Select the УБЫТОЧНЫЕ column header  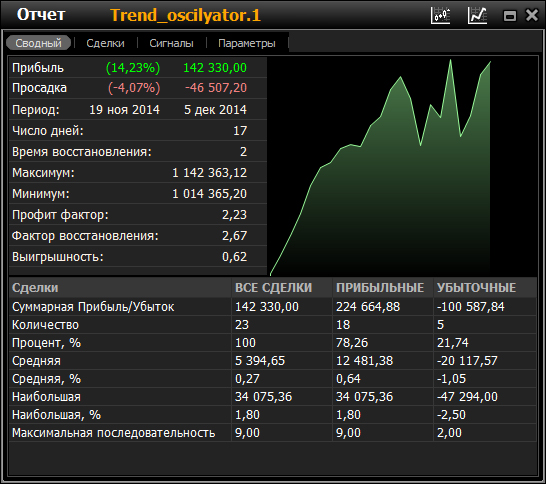tap(476, 288)
